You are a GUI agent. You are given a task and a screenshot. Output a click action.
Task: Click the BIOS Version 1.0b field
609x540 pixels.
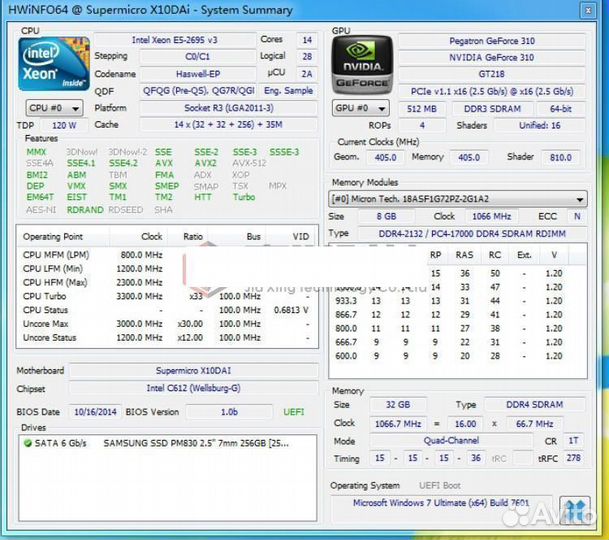pos(229,412)
